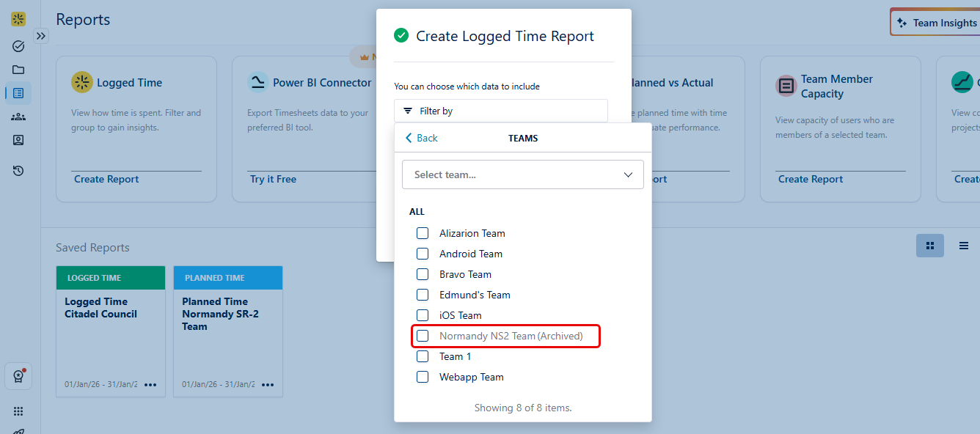The height and width of the screenshot is (434, 980).
Task: Click the Tempo logo icon in sidebar
Action: (18, 19)
